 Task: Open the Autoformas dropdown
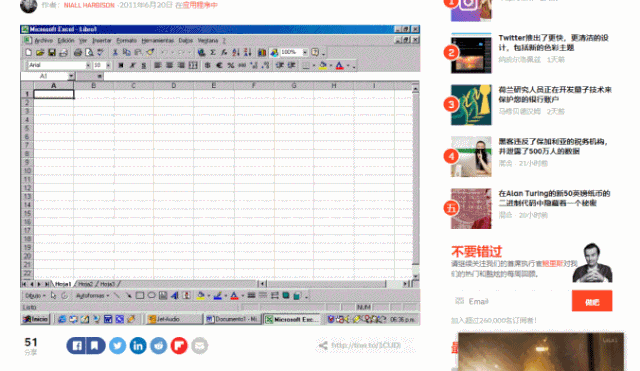click(93, 295)
